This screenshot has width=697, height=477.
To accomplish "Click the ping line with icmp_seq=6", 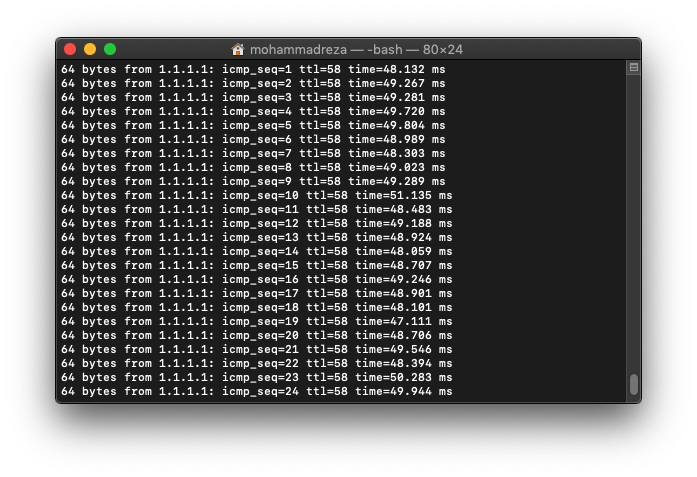I will (253, 139).
